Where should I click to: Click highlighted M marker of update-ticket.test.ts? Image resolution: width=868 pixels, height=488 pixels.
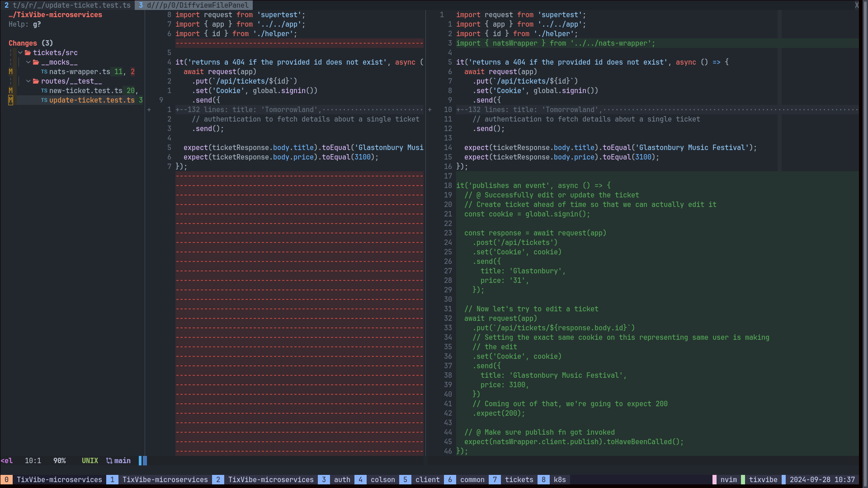click(10, 100)
